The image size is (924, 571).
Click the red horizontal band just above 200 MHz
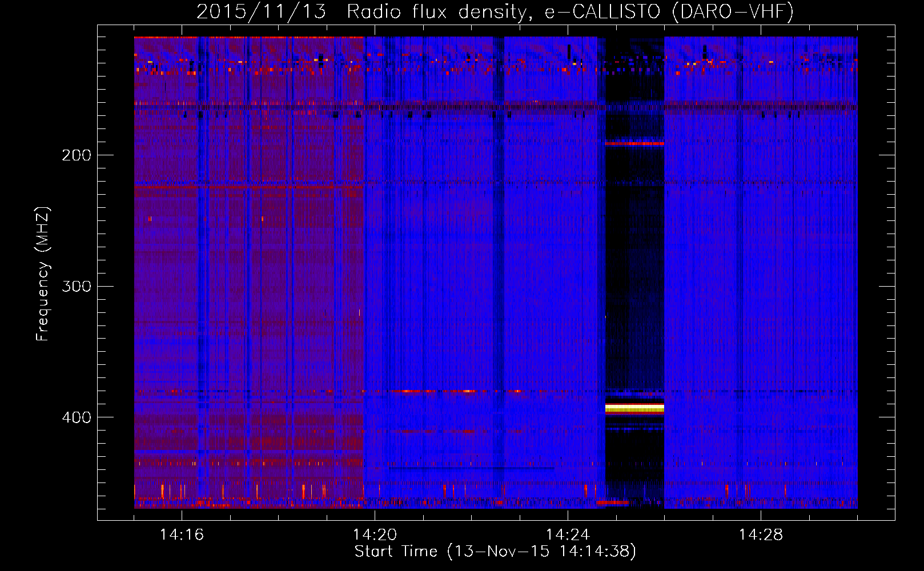(x=634, y=143)
